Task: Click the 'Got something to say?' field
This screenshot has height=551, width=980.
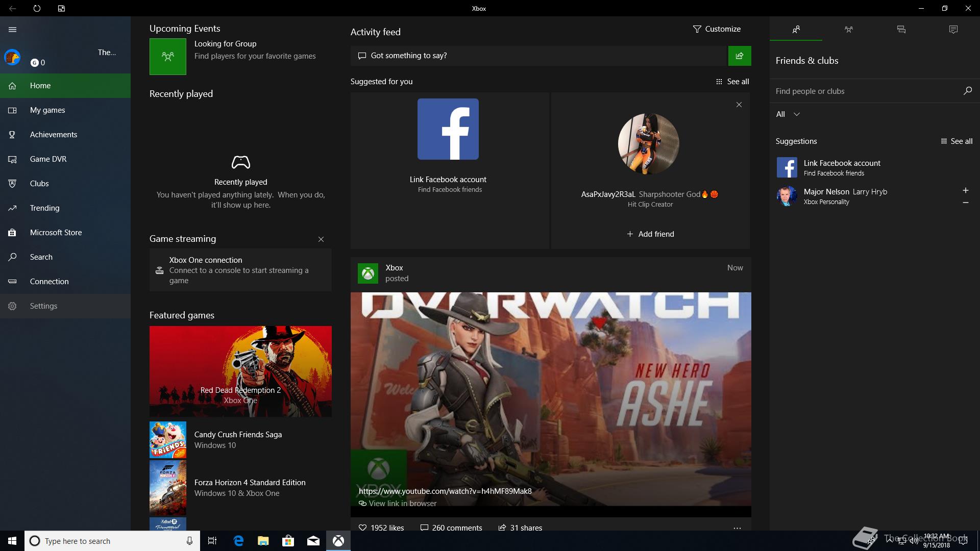Action: click(x=538, y=56)
